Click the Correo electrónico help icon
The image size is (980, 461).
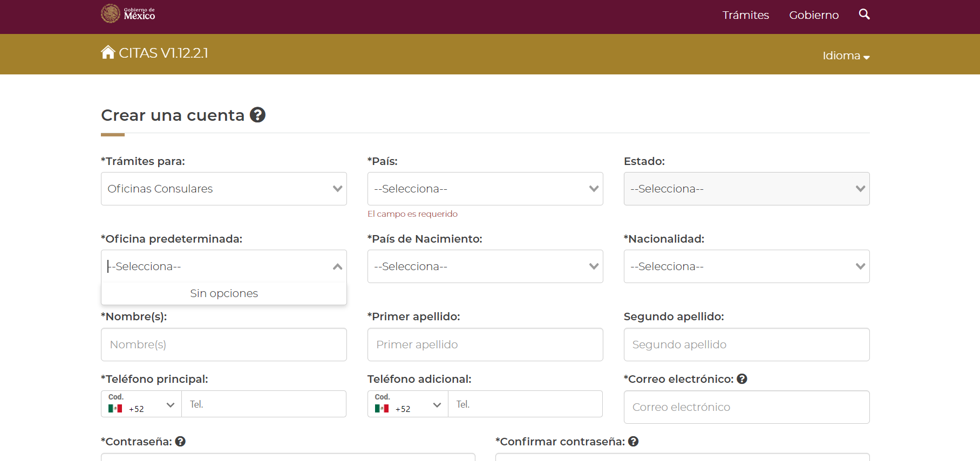click(x=742, y=379)
